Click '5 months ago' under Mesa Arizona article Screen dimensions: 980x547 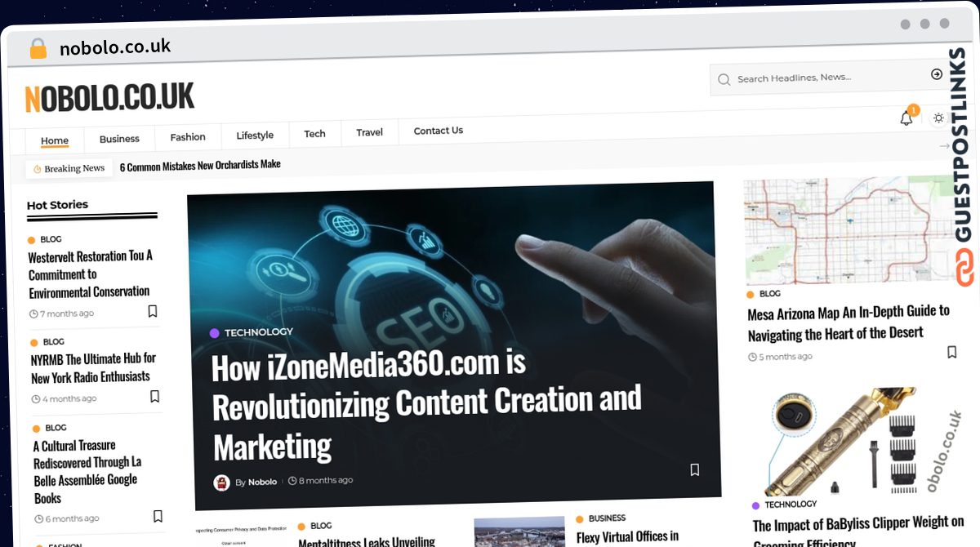click(785, 357)
